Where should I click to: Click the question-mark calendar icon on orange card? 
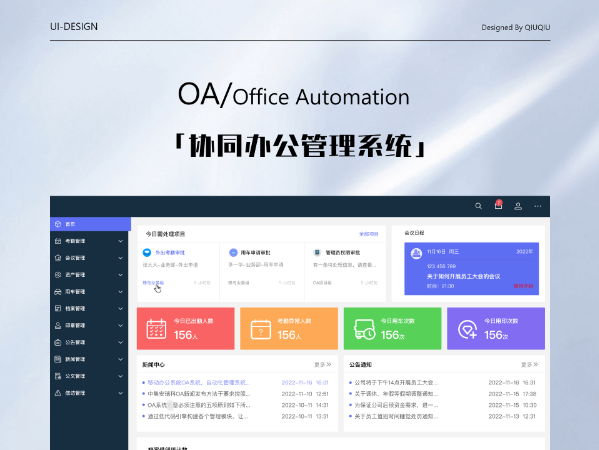(261, 329)
